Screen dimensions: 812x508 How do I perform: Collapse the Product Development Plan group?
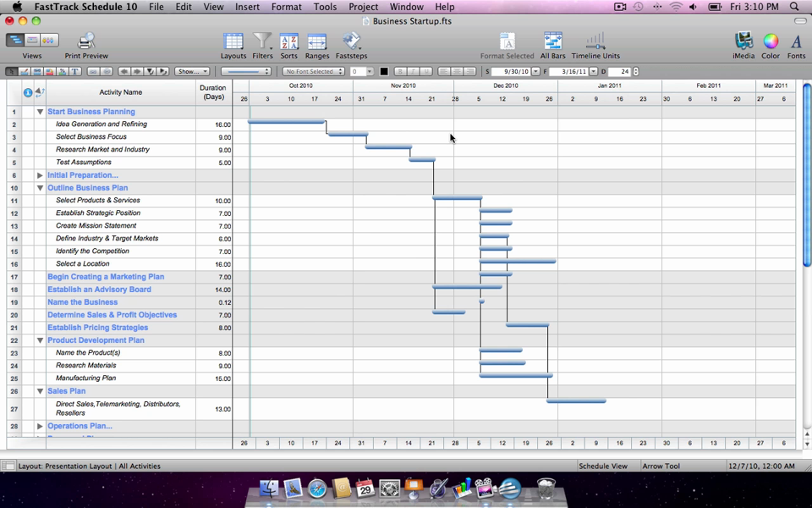click(40, 340)
